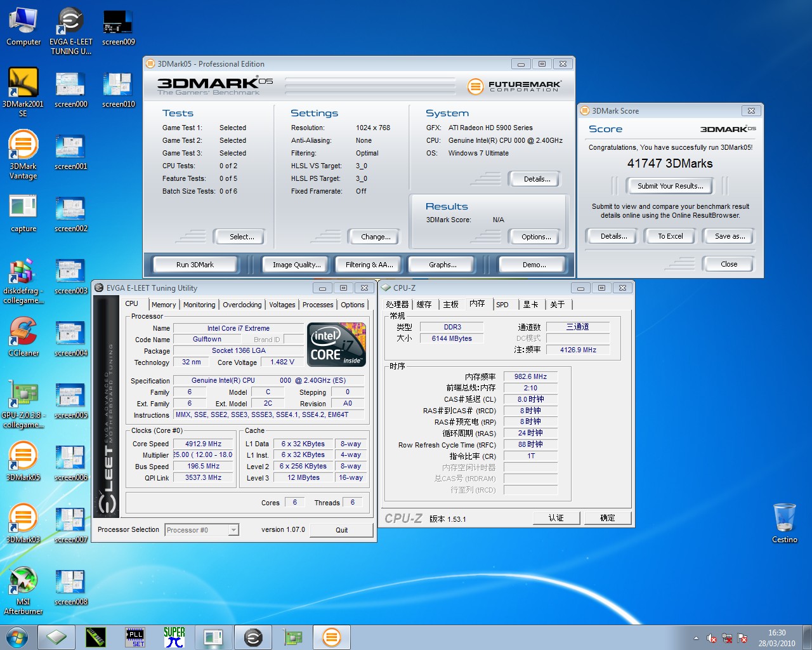
Task: Open Overclocking tab in E-LEET
Action: pos(242,305)
